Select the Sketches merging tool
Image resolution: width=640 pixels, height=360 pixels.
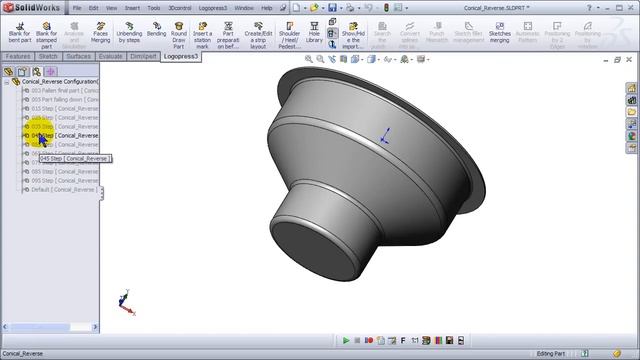tap(500, 33)
